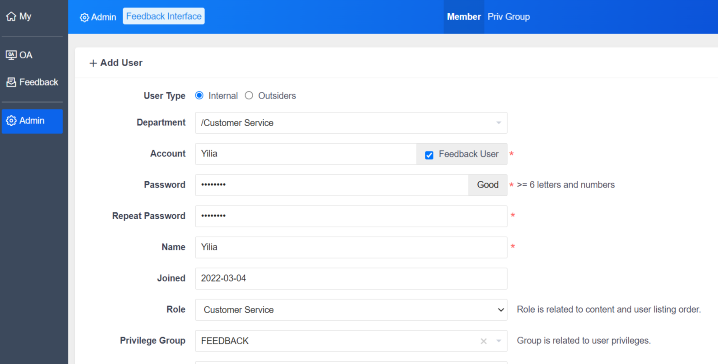This screenshot has width=718, height=364.
Task: Select the Outsiders user type radio
Action: coord(249,95)
